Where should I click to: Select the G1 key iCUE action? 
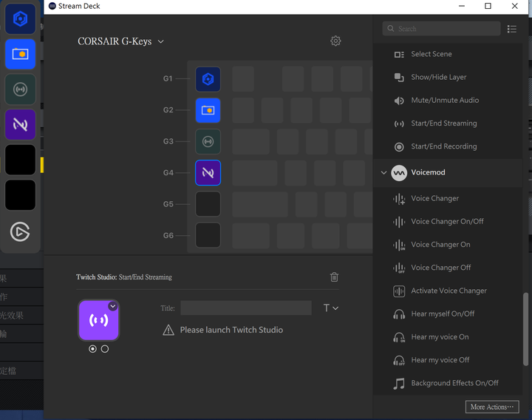pyautogui.click(x=208, y=79)
